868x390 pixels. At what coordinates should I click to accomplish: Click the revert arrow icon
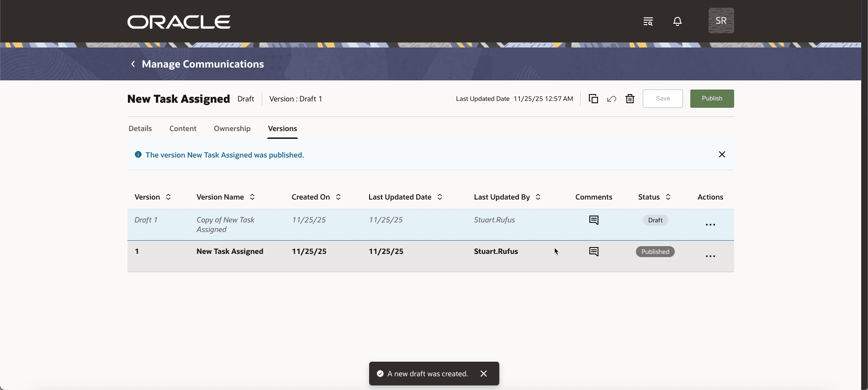pyautogui.click(x=611, y=99)
